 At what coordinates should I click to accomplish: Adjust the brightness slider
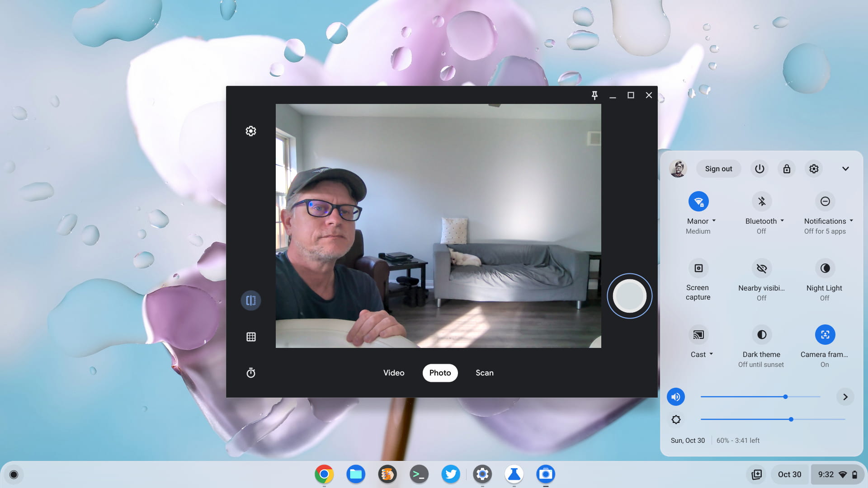773,419
